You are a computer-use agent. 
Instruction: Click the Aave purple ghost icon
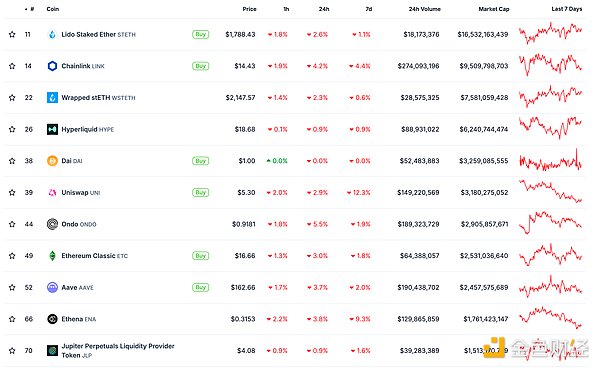(52, 287)
